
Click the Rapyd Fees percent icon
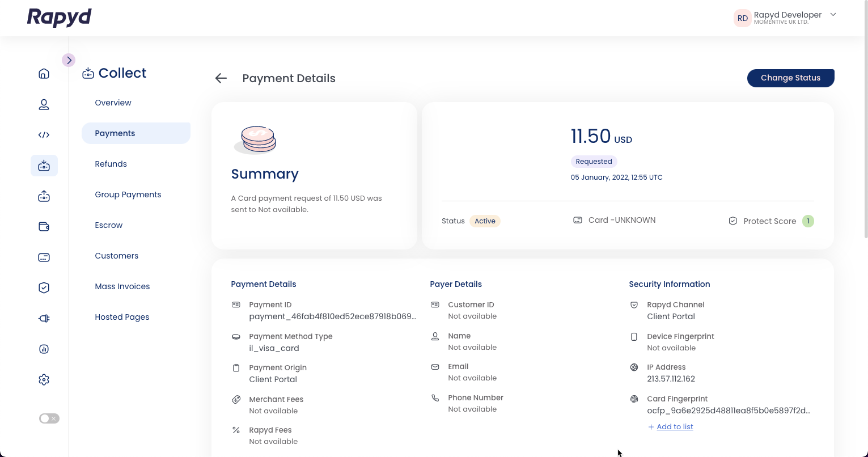[x=236, y=430]
